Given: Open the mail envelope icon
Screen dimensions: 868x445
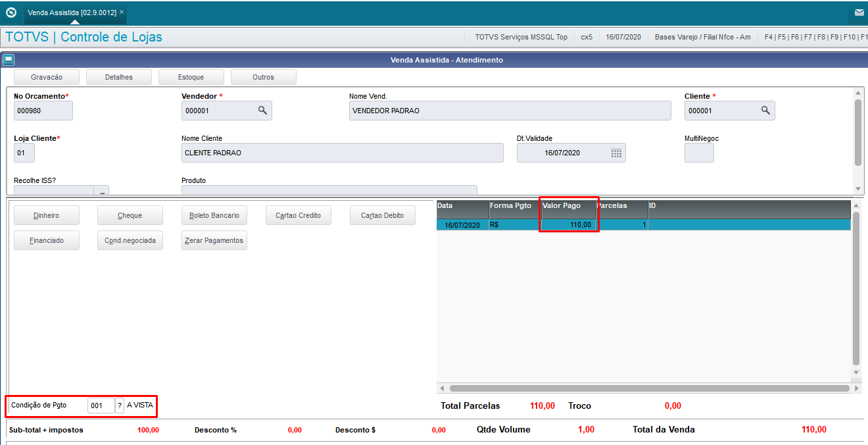Looking at the screenshot, I should click(859, 13).
